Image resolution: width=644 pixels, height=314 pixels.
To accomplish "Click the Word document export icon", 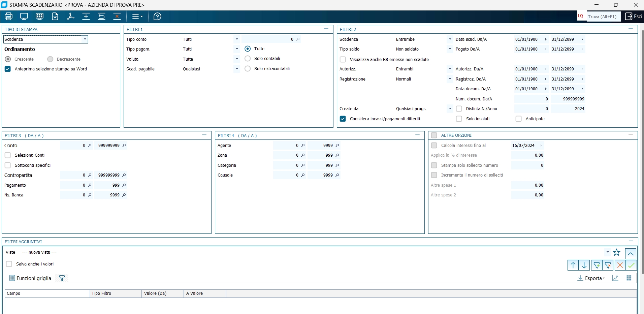I will click(x=55, y=17).
